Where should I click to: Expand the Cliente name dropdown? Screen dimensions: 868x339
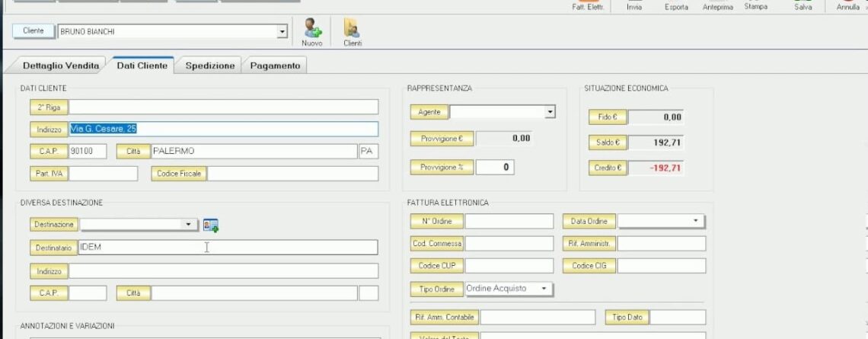click(282, 31)
